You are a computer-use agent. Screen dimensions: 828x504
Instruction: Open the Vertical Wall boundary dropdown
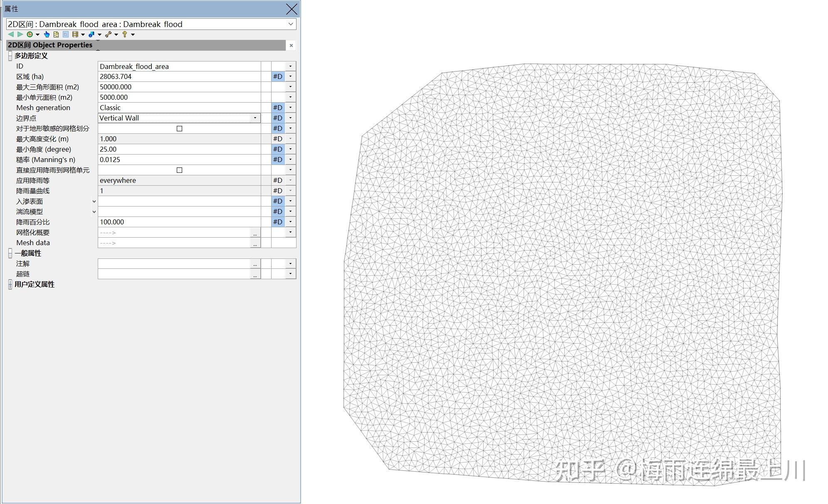[255, 118]
